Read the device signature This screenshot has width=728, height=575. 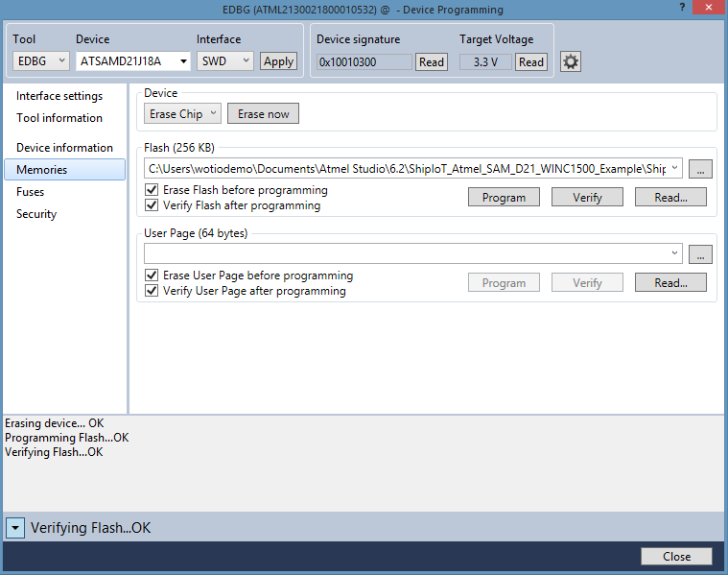[432, 61]
